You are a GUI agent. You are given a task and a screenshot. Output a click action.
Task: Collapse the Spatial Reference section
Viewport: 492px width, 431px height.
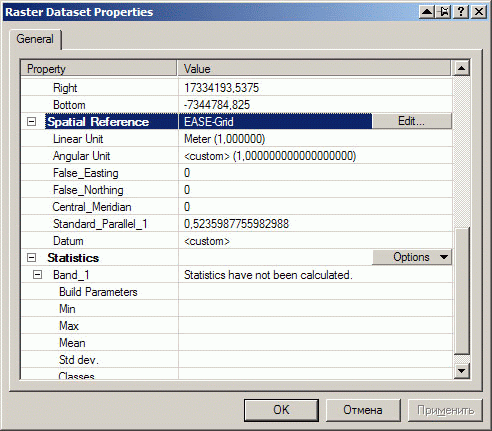[x=31, y=122]
